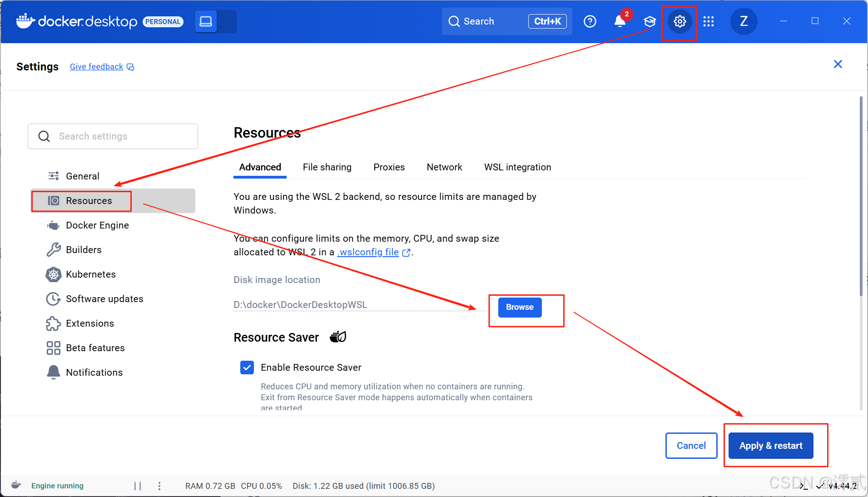Viewport: 868px width, 497px height.
Task: Click Cancel button
Action: [x=691, y=446]
